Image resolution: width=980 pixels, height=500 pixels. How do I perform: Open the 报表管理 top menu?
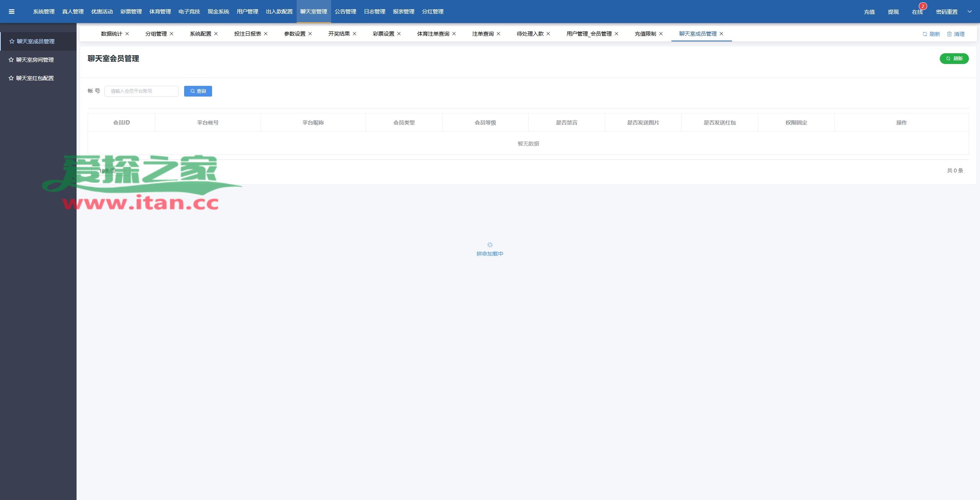[x=403, y=11]
